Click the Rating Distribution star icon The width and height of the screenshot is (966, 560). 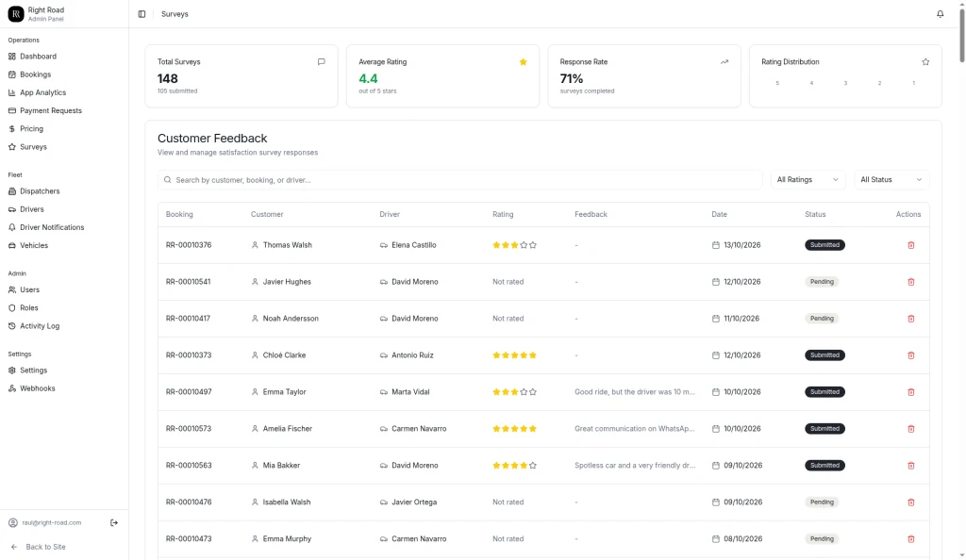(924, 61)
